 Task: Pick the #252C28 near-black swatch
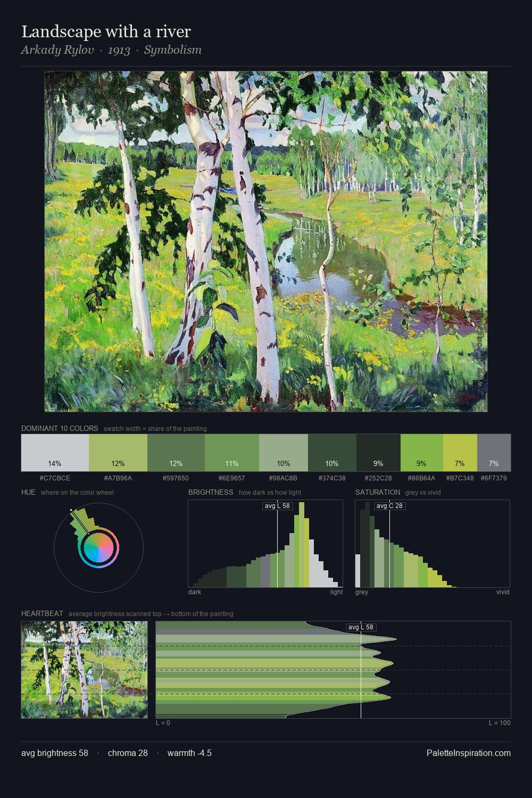[378, 453]
